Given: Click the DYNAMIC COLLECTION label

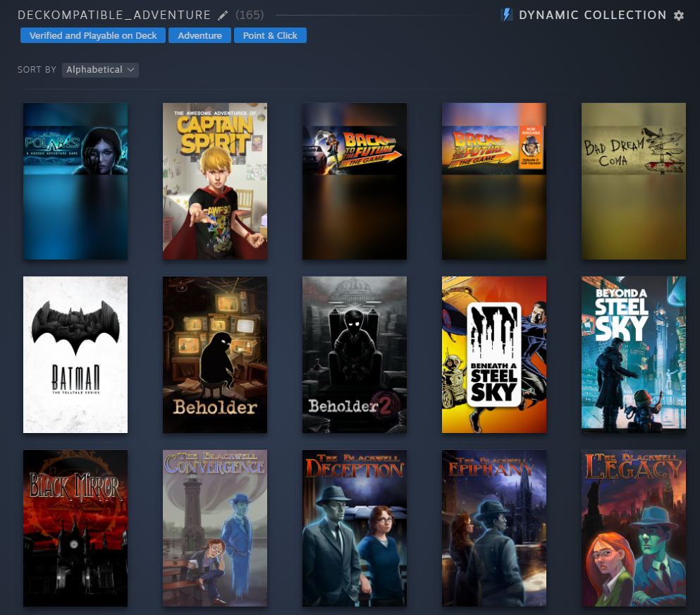Looking at the screenshot, I should click(x=592, y=16).
